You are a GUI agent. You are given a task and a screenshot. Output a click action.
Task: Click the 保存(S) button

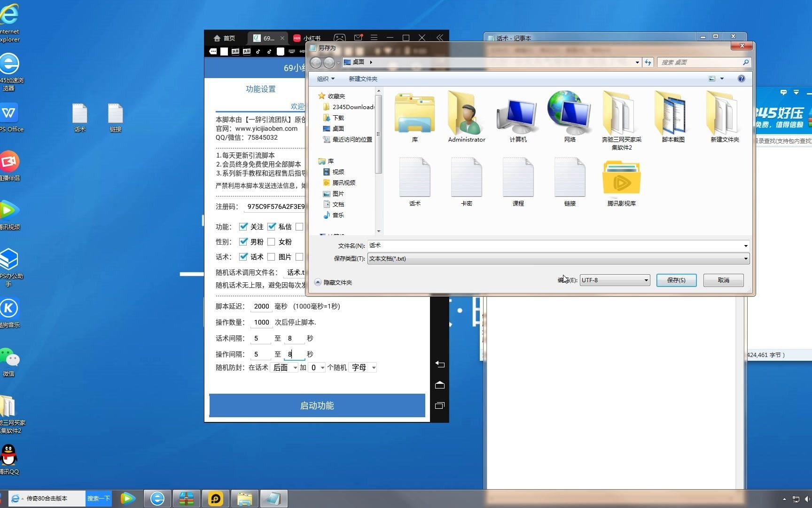point(676,280)
